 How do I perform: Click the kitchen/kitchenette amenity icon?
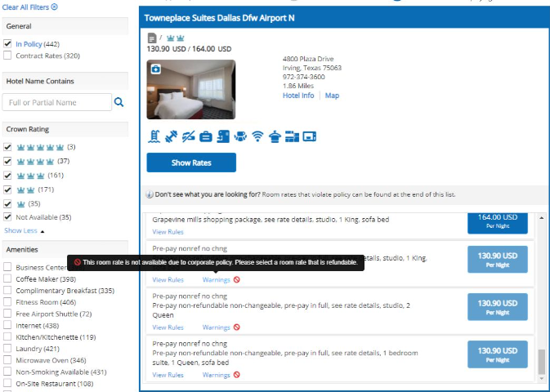293,136
